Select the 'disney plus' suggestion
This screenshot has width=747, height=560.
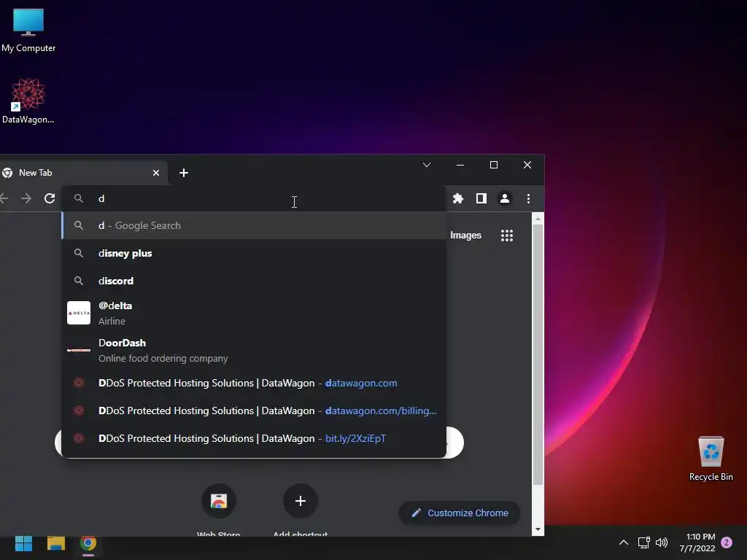coord(254,253)
